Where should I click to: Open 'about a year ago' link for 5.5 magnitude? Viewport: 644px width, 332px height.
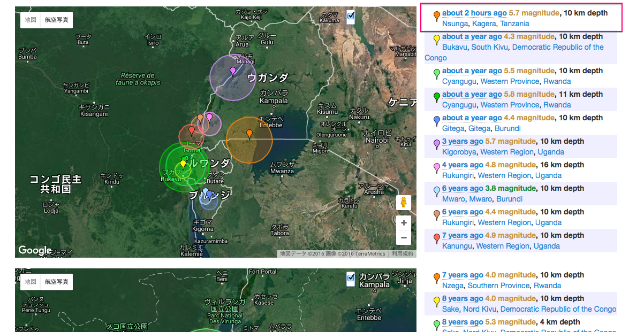472,71
